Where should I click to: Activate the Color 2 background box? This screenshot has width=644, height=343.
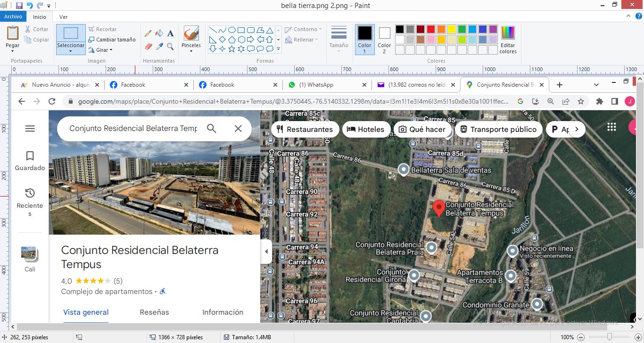tap(384, 40)
